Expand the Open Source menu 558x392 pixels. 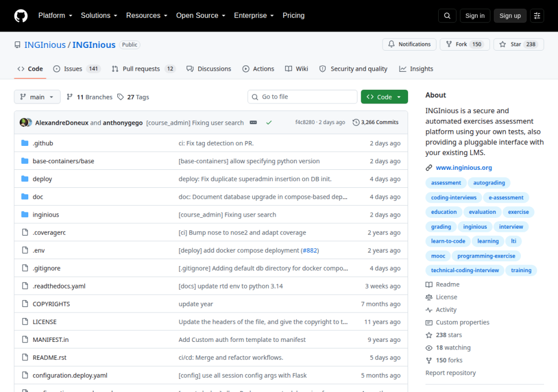[x=201, y=16]
